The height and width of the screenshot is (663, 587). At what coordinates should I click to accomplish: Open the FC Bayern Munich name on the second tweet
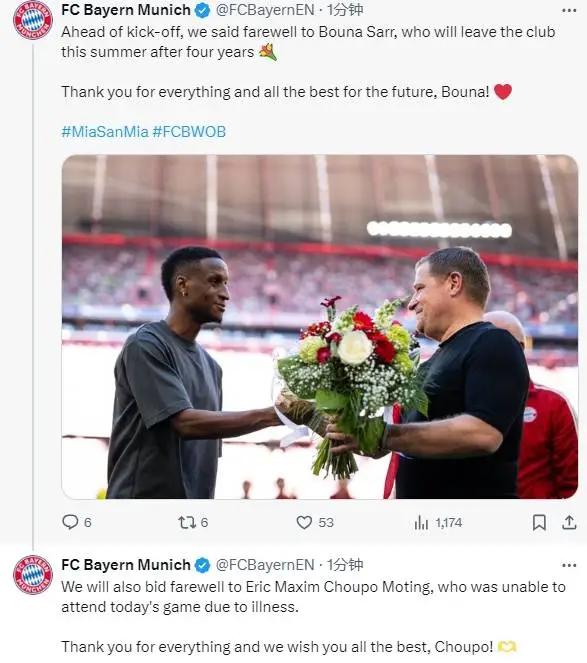tap(126, 564)
